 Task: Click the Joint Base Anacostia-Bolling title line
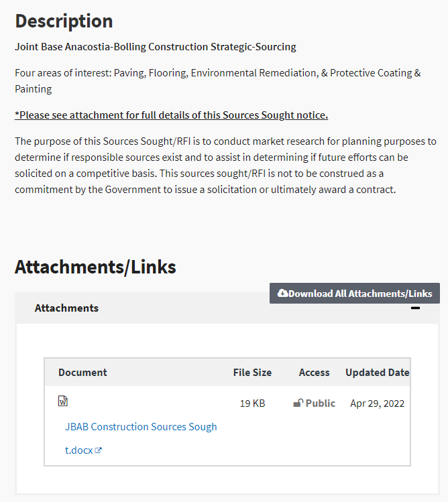(156, 47)
